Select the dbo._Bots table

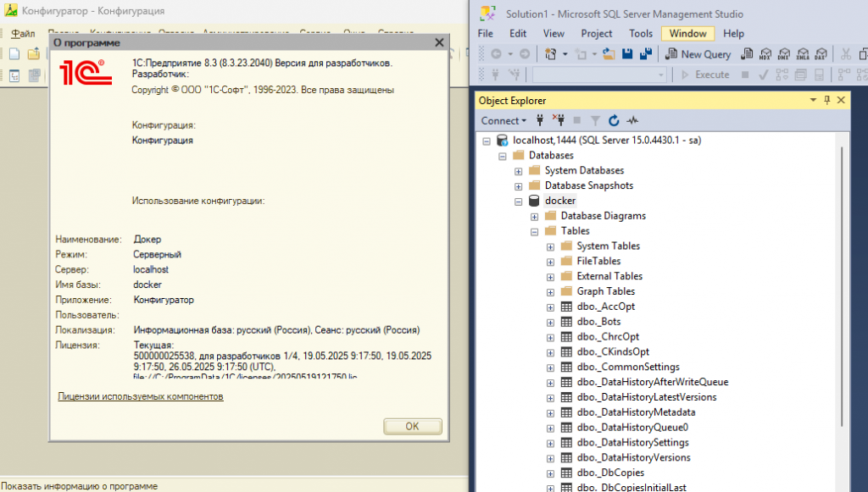tap(598, 321)
